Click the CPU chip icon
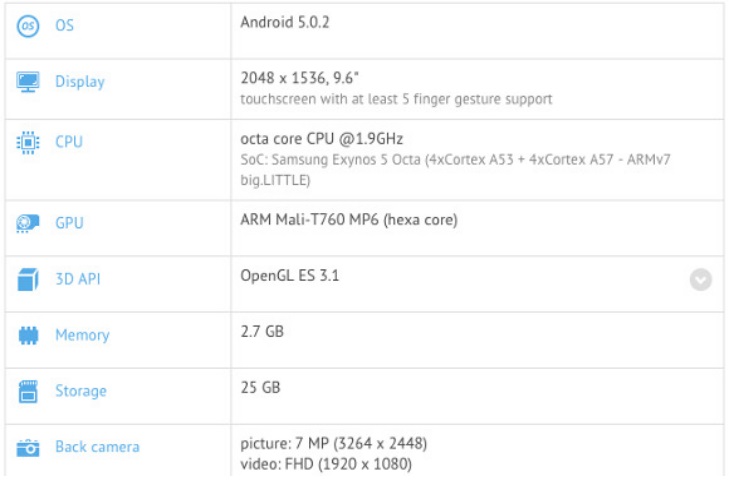The image size is (730, 484). [29, 142]
